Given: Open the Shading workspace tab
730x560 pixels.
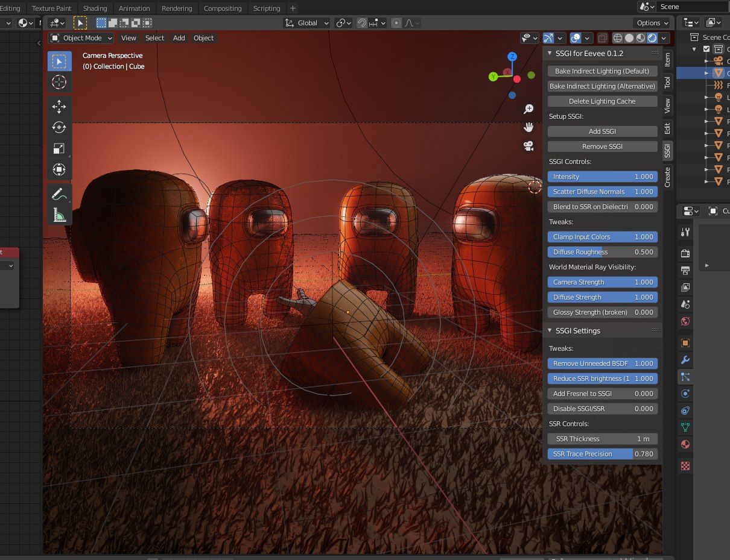Looking at the screenshot, I should (95, 8).
